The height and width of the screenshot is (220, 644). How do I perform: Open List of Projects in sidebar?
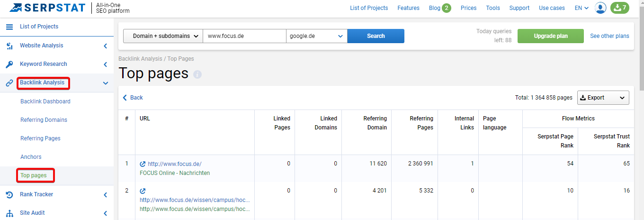pyautogui.click(x=39, y=27)
